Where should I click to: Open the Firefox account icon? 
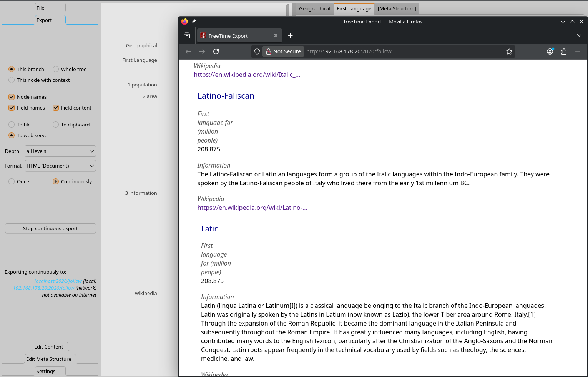point(550,51)
